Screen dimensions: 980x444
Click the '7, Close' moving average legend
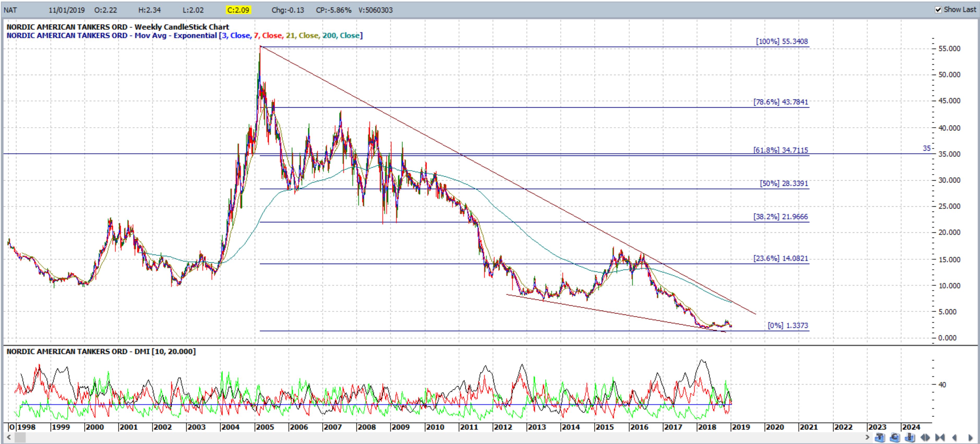(268, 36)
